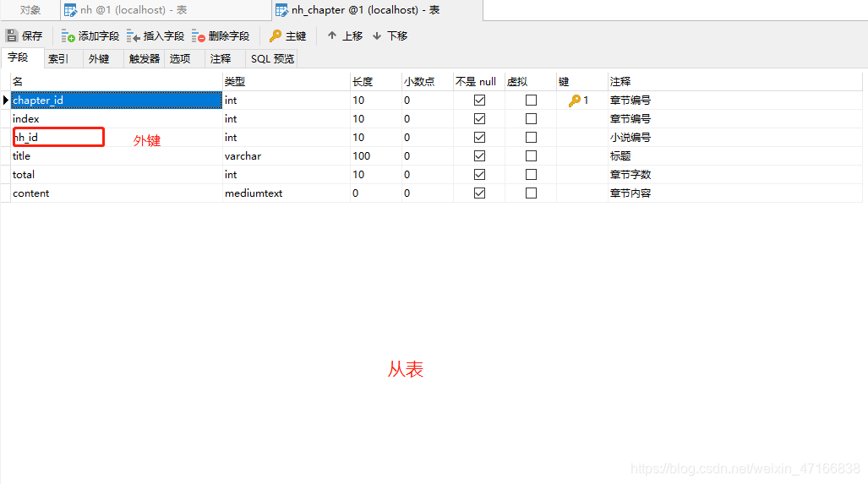The height and width of the screenshot is (484, 868).
Task: Toggle Not null checkbox for nh_id
Action: pyautogui.click(x=479, y=137)
